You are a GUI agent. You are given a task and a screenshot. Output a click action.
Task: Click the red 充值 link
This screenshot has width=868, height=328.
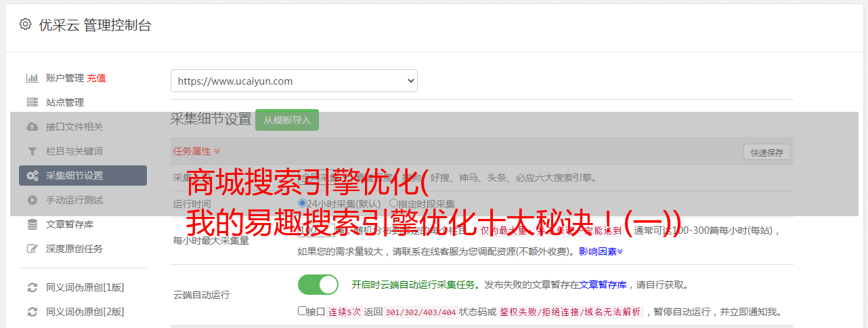[96, 78]
